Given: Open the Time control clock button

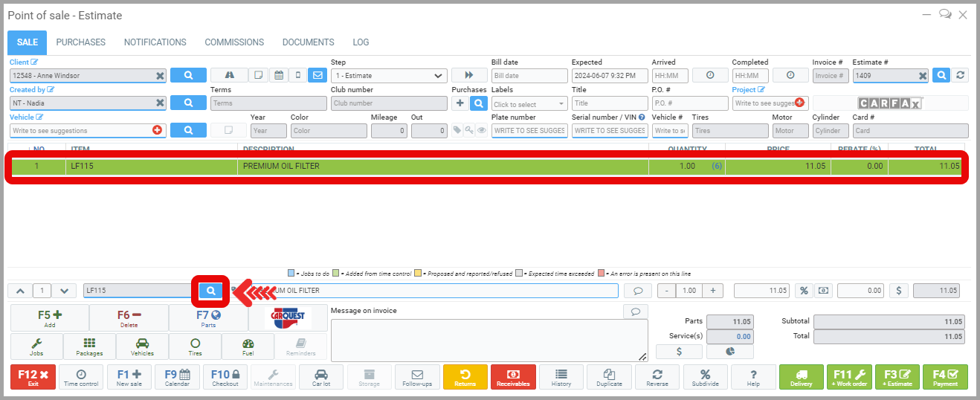Looking at the screenshot, I should [x=81, y=377].
